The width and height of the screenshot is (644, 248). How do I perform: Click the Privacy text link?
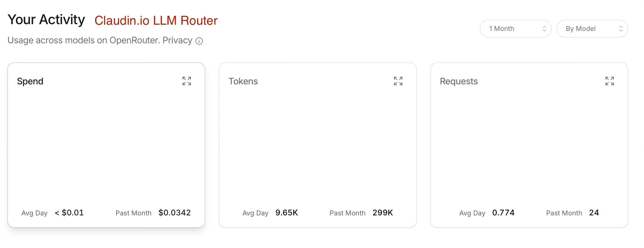177,40
